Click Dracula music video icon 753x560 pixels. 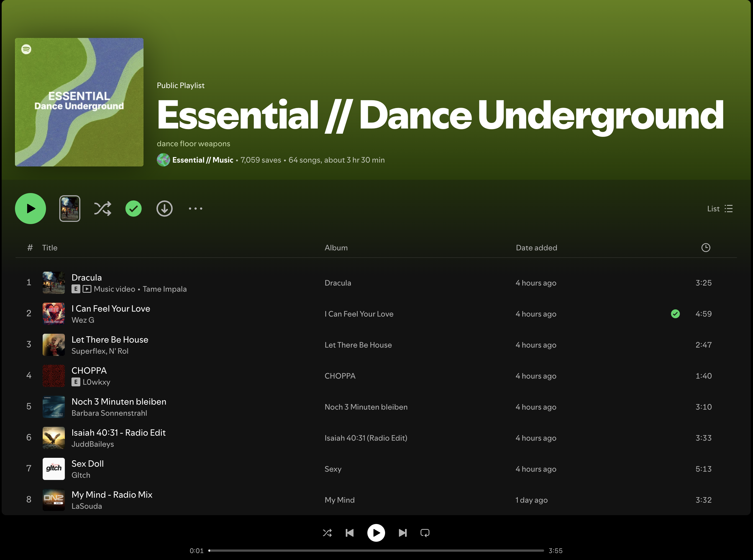coord(87,289)
